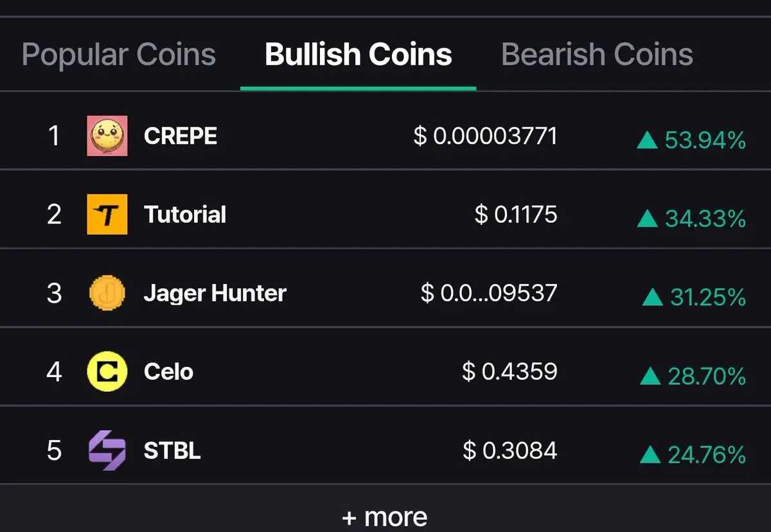Click Tutorial's 34.33% change value
The width and height of the screenshot is (771, 532).
point(705,218)
